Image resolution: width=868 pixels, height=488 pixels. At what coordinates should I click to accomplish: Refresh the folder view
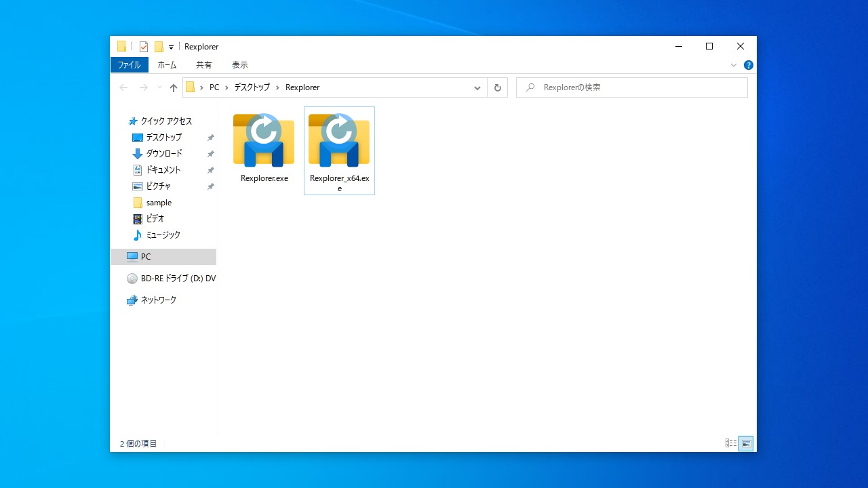(x=498, y=87)
